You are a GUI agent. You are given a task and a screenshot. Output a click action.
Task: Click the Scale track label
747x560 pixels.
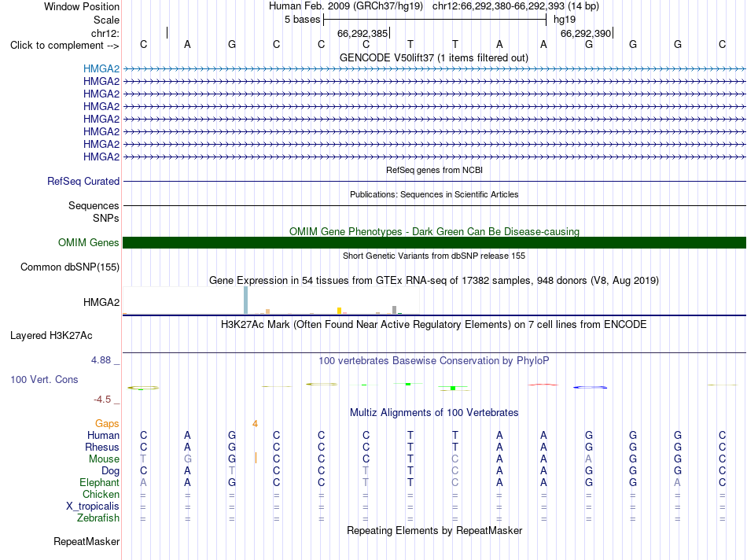pos(106,20)
